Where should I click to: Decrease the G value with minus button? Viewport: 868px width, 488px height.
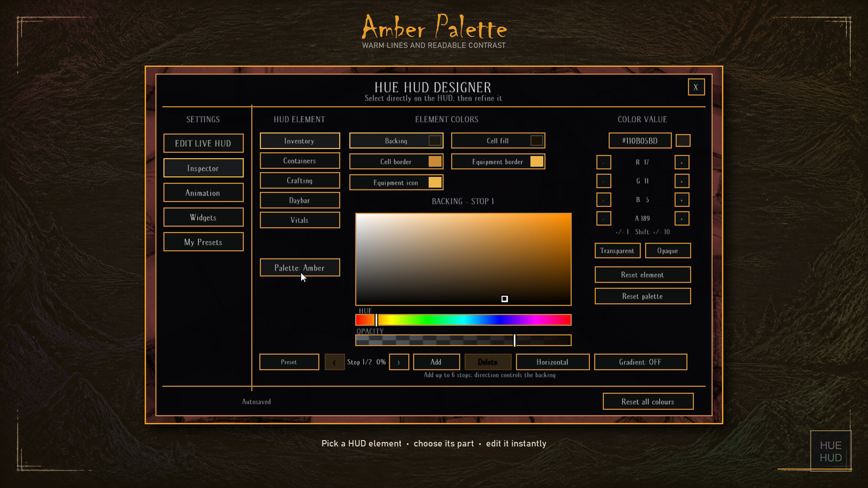tap(604, 181)
